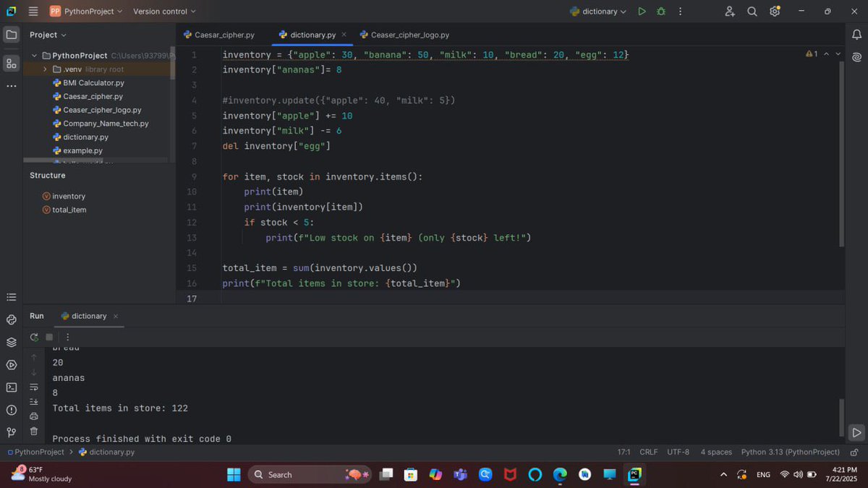Collapse the PythonProject root folder
The height and width of the screenshot is (488, 868).
click(34, 56)
